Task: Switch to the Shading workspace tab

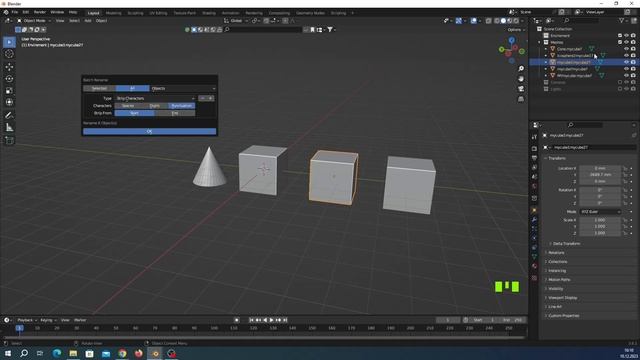Action: [x=209, y=13]
